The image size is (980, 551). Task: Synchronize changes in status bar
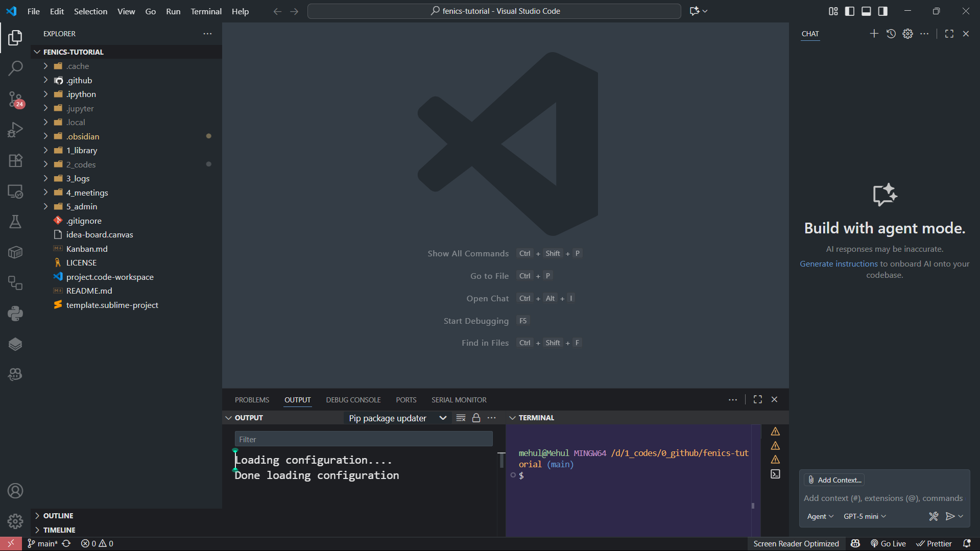pos(66,544)
